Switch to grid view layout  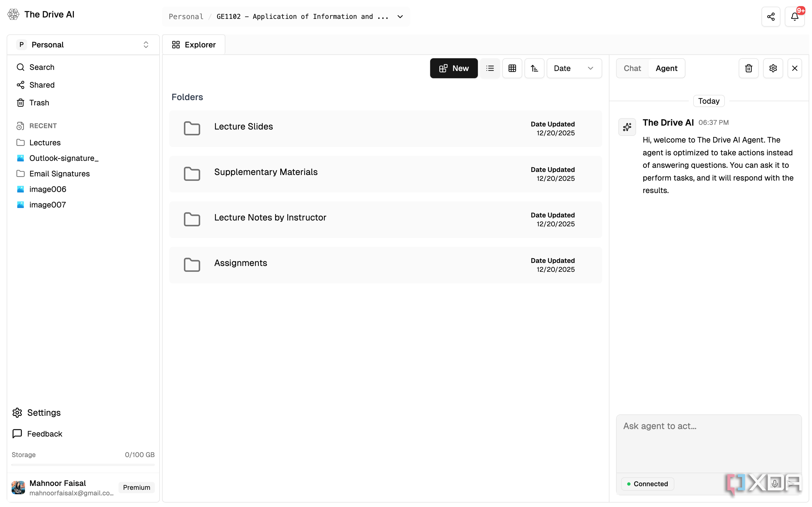click(512, 68)
